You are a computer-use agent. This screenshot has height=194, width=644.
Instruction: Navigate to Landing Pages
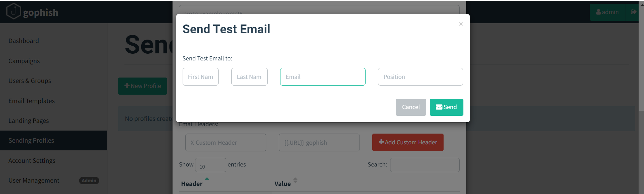[x=29, y=121]
